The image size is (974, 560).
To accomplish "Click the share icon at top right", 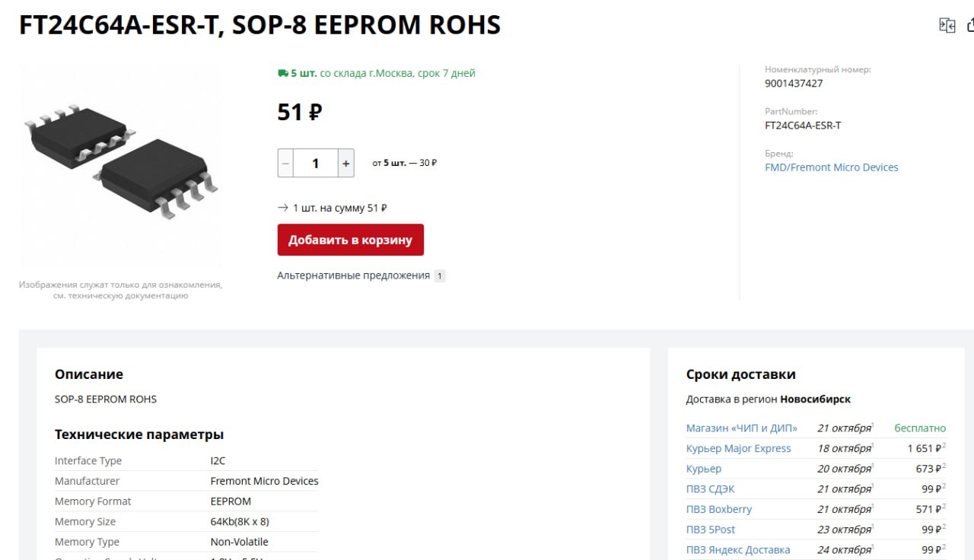I will [970, 26].
